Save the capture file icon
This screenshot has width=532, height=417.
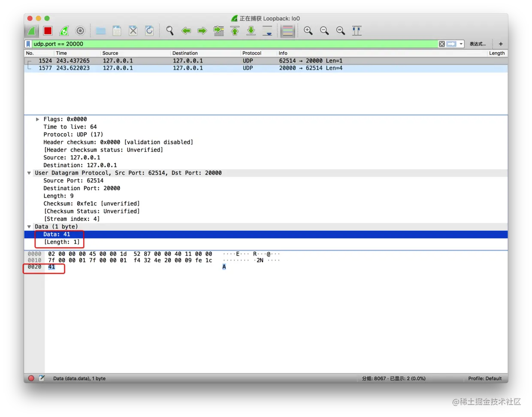point(117,31)
